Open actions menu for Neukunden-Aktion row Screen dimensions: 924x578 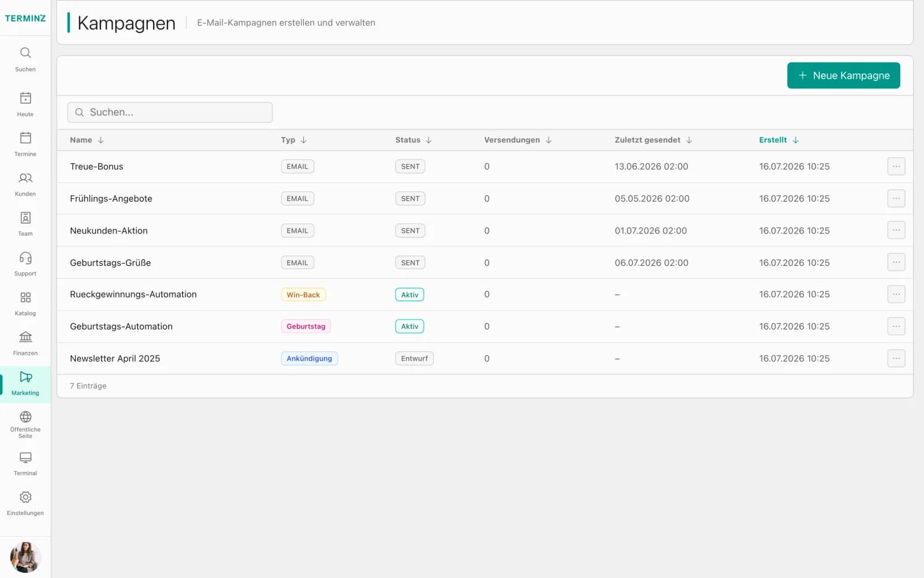point(896,230)
